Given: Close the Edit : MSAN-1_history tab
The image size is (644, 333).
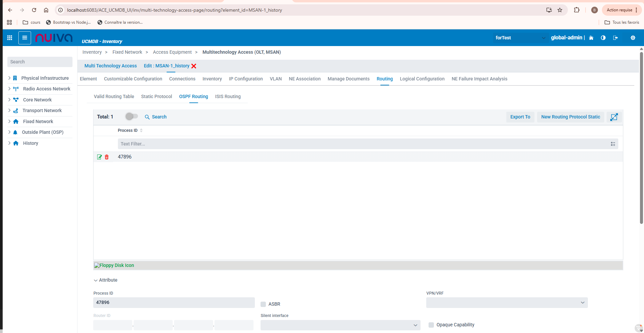Looking at the screenshot, I should (x=194, y=66).
